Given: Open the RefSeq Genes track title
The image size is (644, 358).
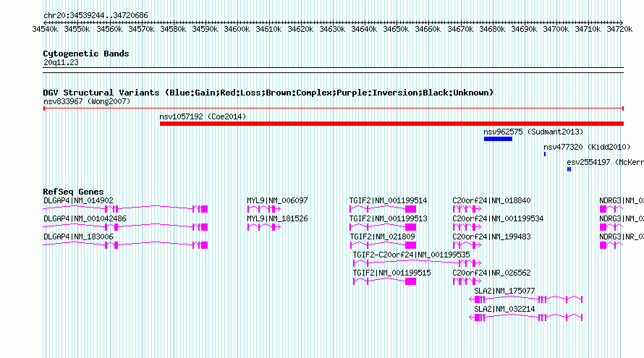Looking at the screenshot, I should pyautogui.click(x=73, y=192).
